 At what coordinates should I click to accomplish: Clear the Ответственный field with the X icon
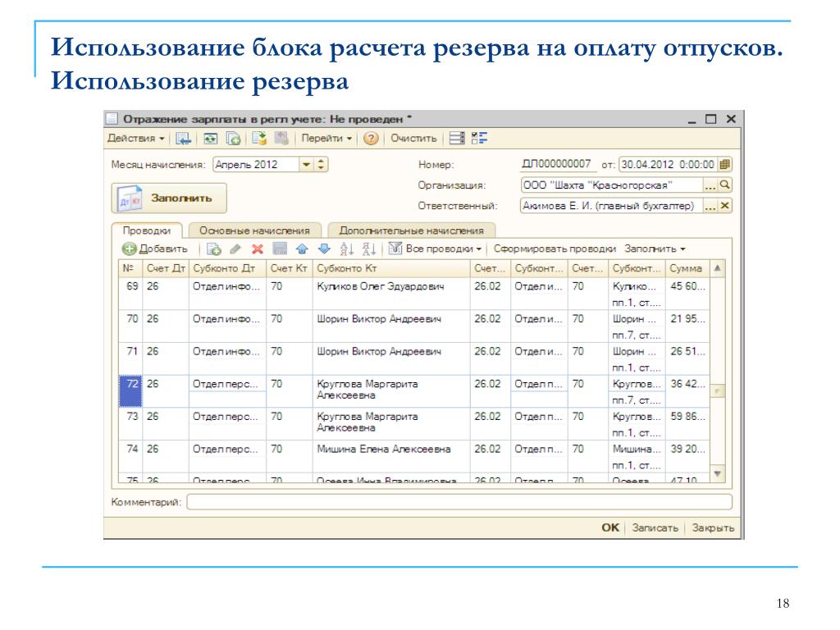(725, 206)
